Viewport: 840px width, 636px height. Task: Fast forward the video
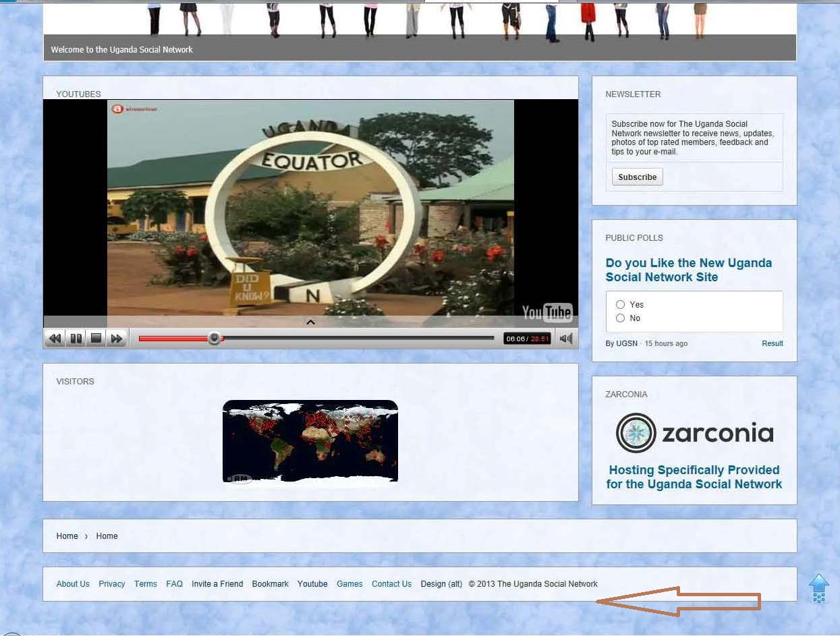click(117, 339)
